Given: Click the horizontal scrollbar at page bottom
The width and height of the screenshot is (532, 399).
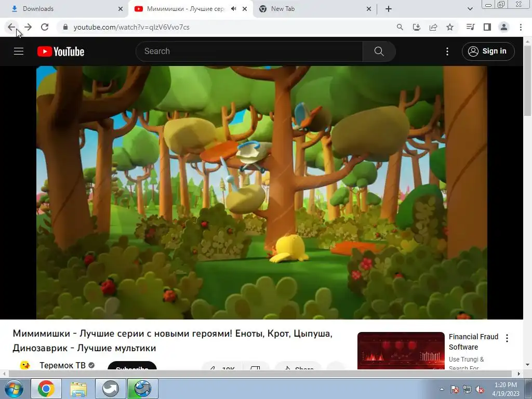Looking at the screenshot, I should [x=260, y=374].
